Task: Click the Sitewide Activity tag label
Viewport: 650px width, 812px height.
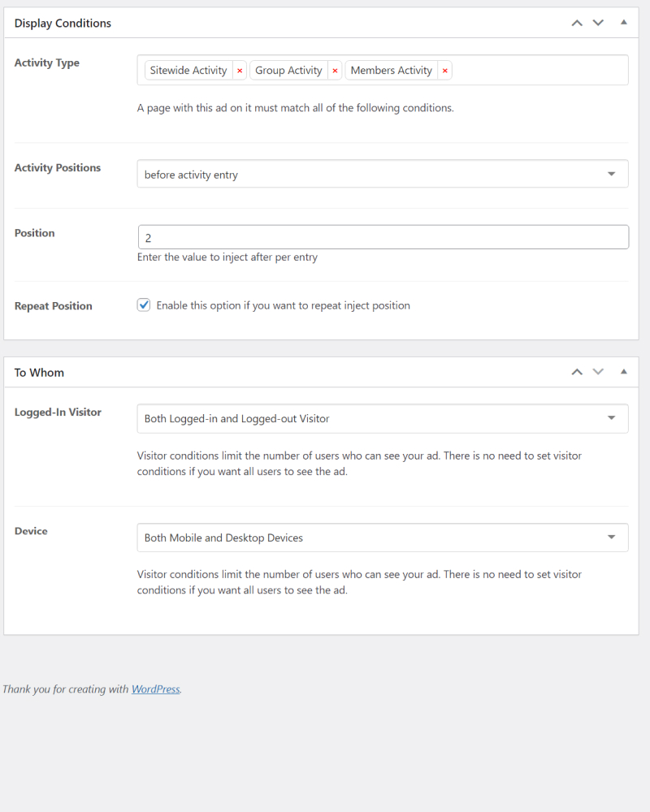Action: pyautogui.click(x=188, y=71)
